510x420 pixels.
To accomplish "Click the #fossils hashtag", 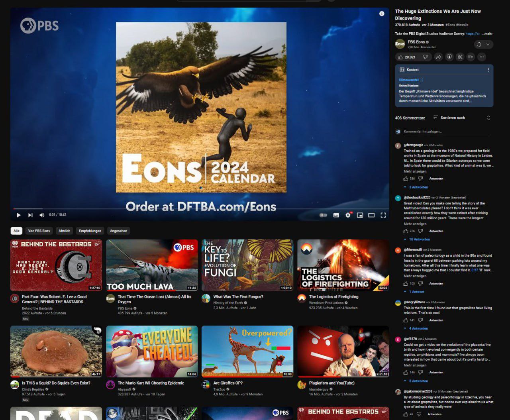I will click(x=462, y=25).
